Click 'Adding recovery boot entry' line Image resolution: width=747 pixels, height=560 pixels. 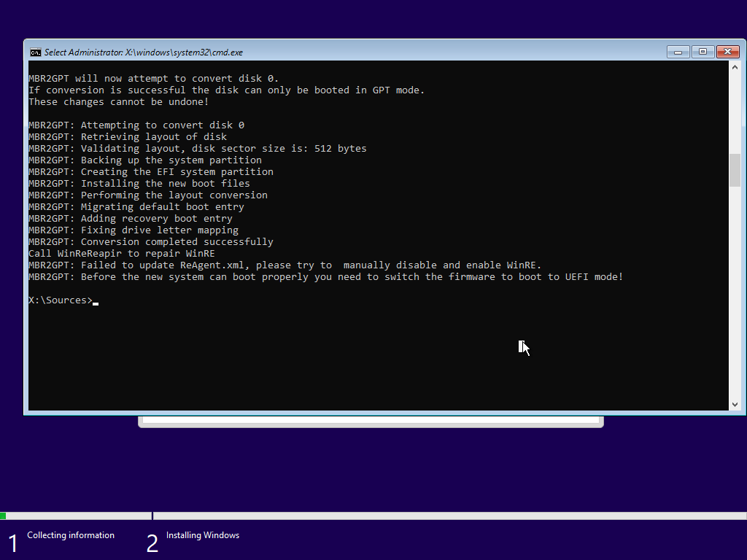point(131,219)
